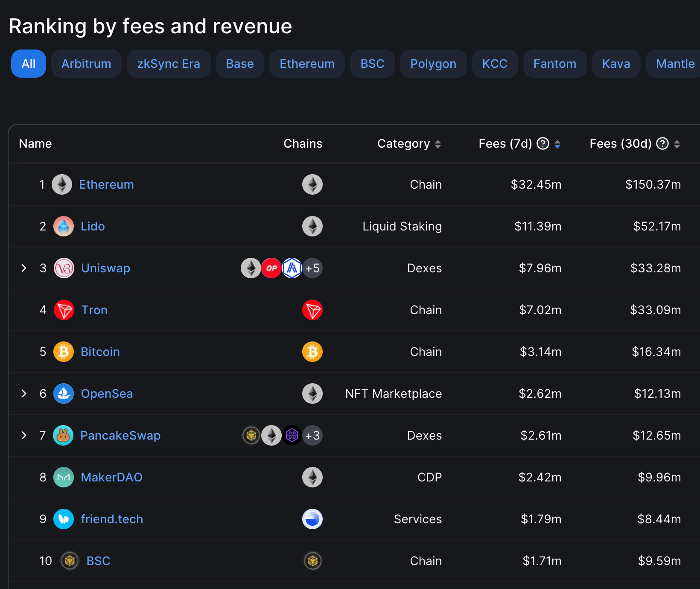Click the Optimism chain icon in Uniswap row
The image size is (700, 589).
[x=271, y=268]
